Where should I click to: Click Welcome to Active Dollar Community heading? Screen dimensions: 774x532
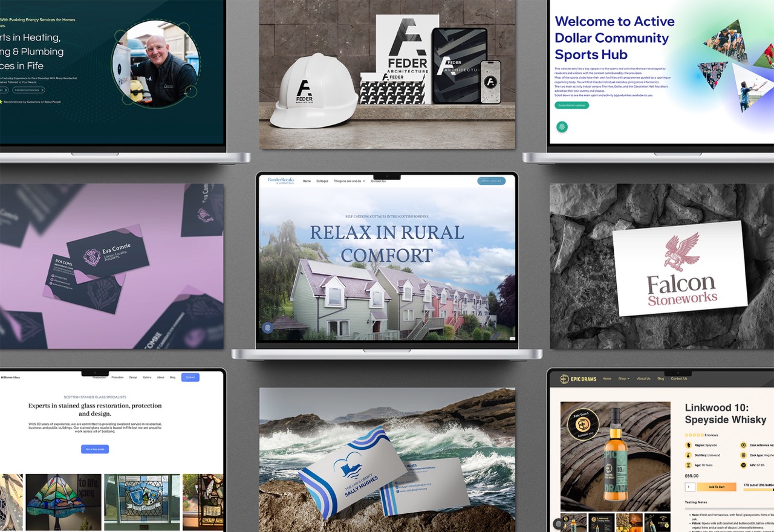(x=615, y=37)
